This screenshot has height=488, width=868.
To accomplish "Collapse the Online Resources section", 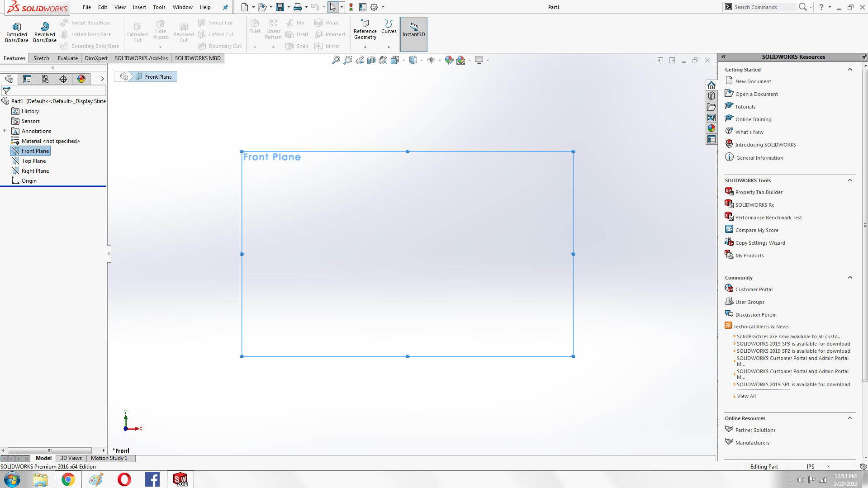I will pos(850,418).
